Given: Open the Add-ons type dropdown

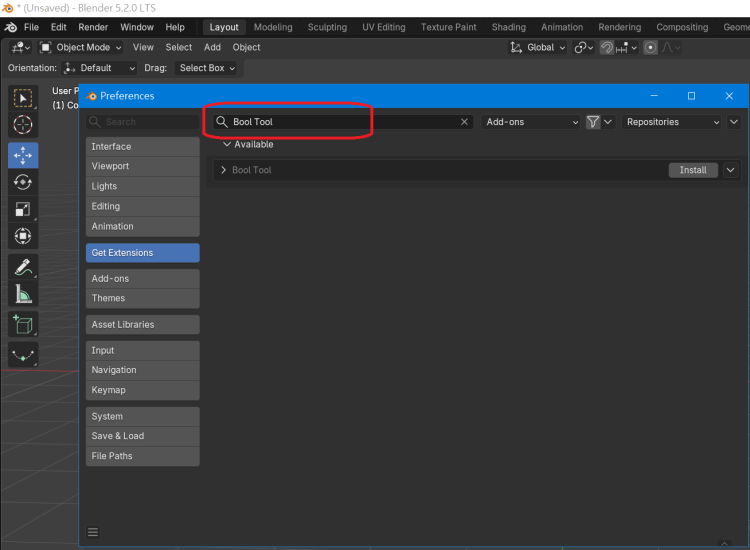Looking at the screenshot, I should [x=530, y=122].
